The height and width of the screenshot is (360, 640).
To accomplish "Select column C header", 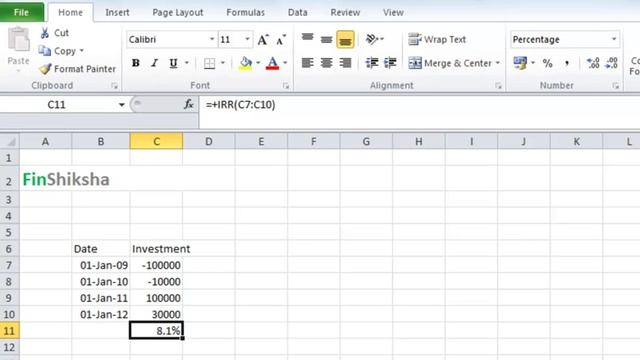I will 156,142.
